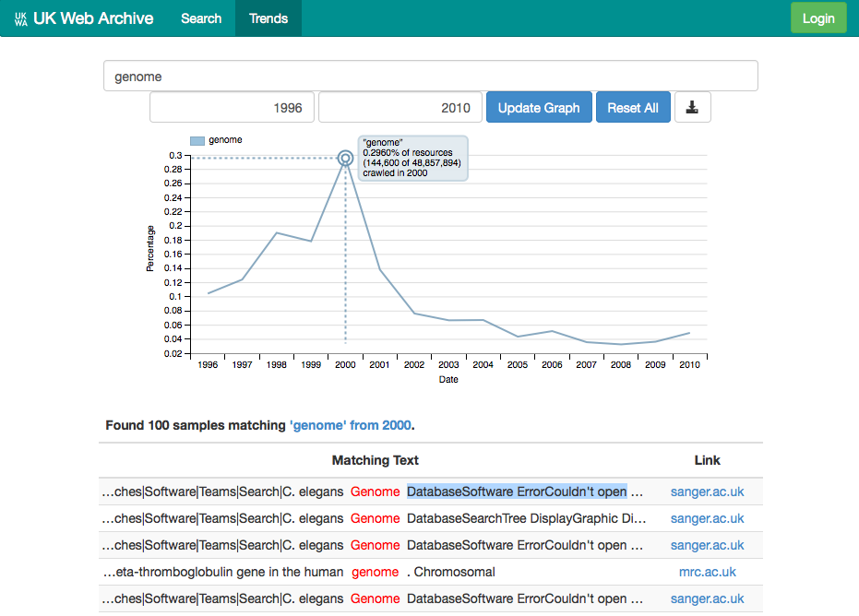Click the end year 2010 field
The height and width of the screenshot is (616, 859).
coord(400,107)
